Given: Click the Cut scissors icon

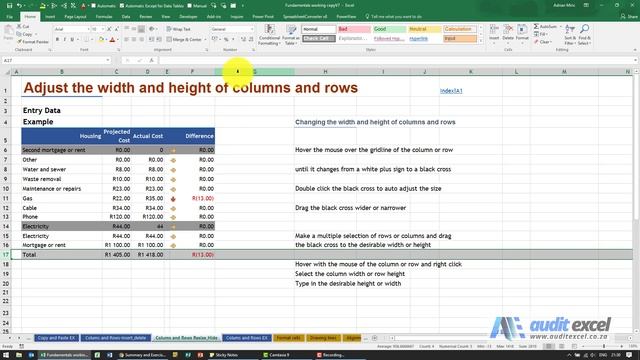Looking at the screenshot, I should [19, 27].
